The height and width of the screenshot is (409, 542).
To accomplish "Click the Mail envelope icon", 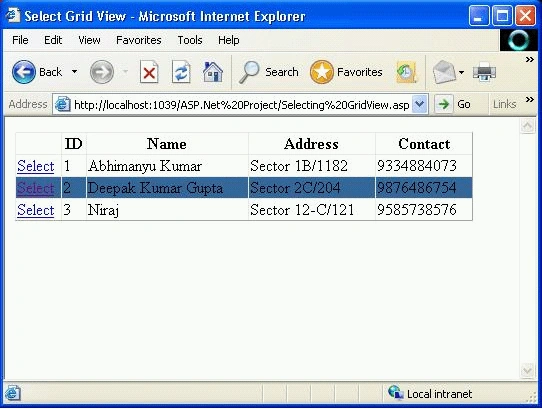I will (x=444, y=72).
